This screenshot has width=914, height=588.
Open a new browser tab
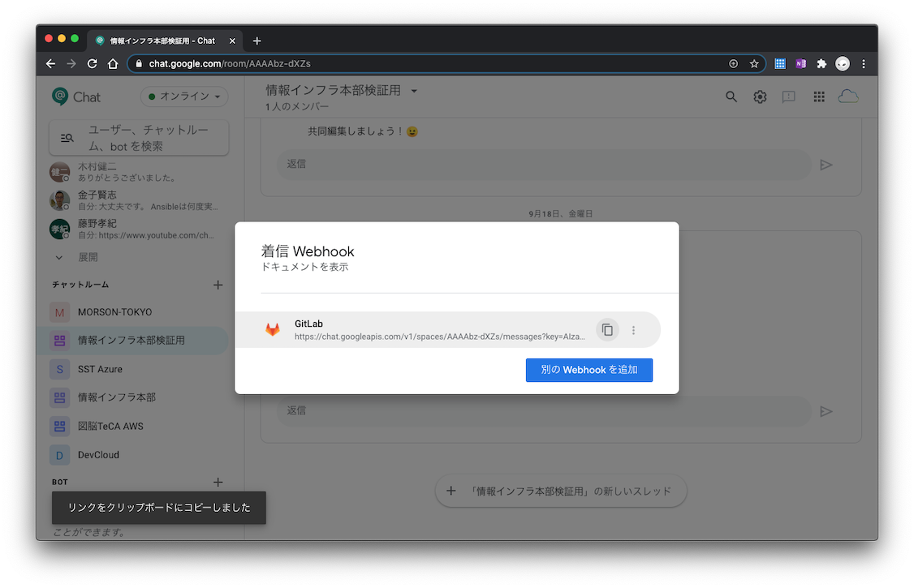click(257, 41)
